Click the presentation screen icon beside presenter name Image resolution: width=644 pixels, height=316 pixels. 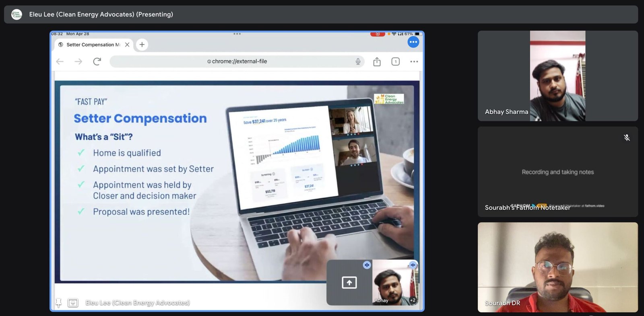pos(73,303)
